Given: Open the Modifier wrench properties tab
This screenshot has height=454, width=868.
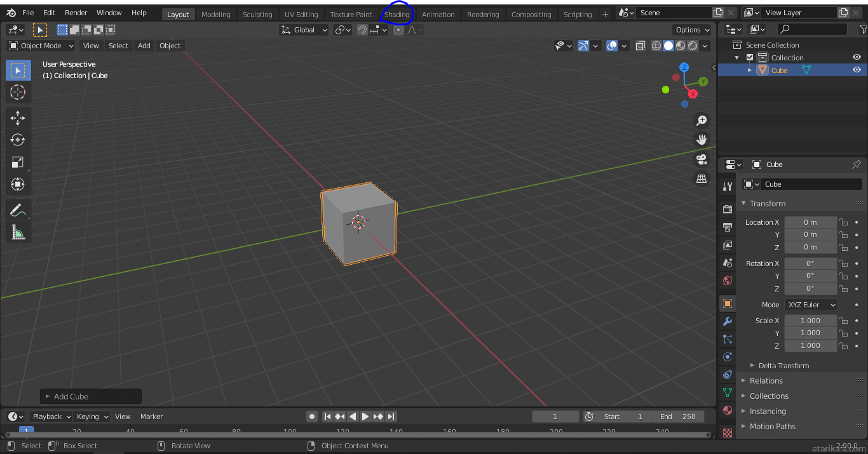Looking at the screenshot, I should coord(728,321).
